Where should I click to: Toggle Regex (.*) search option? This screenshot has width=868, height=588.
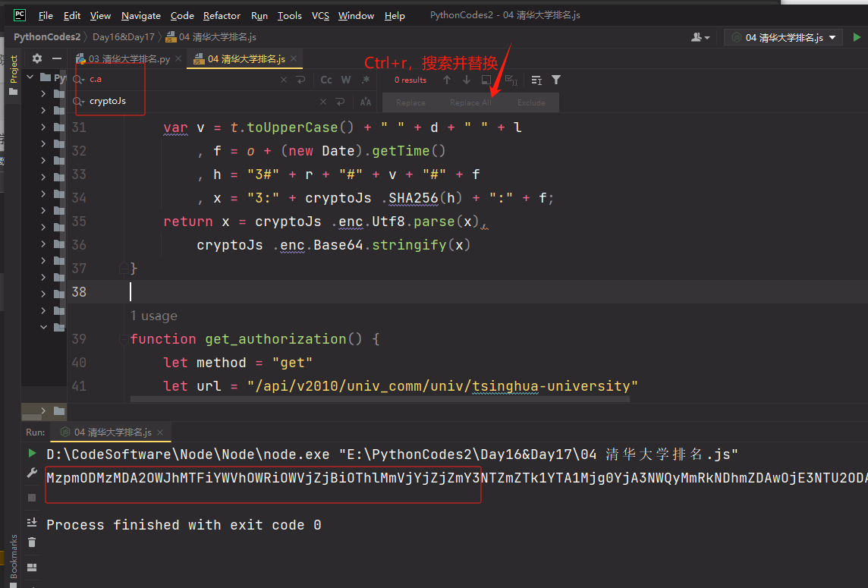pos(366,80)
